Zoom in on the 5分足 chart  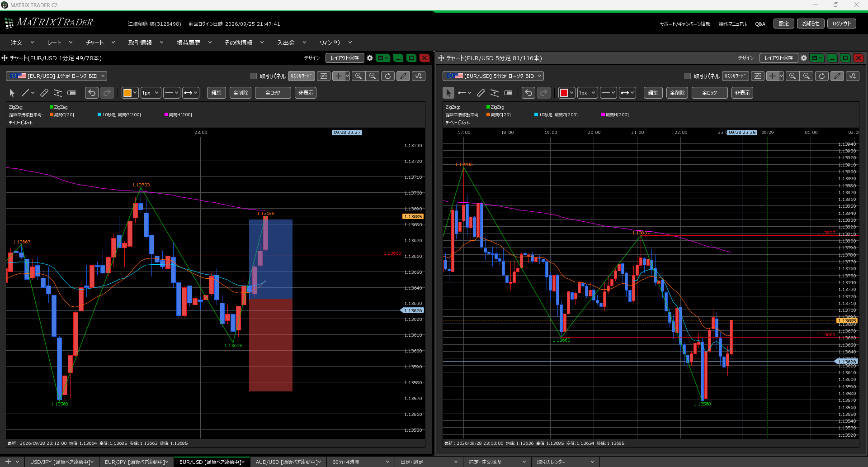[793, 76]
